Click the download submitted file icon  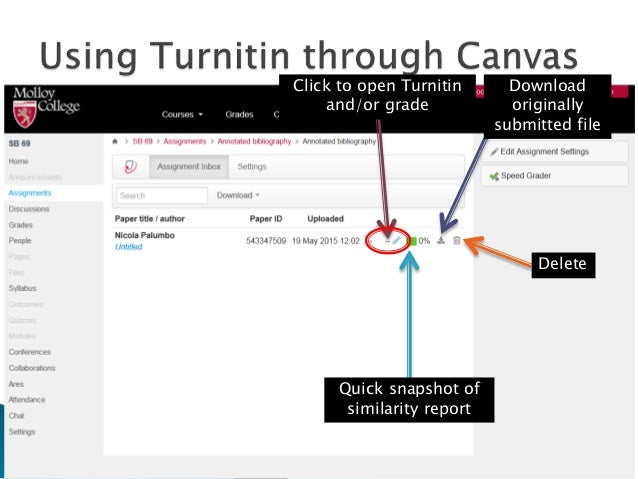[x=441, y=241]
